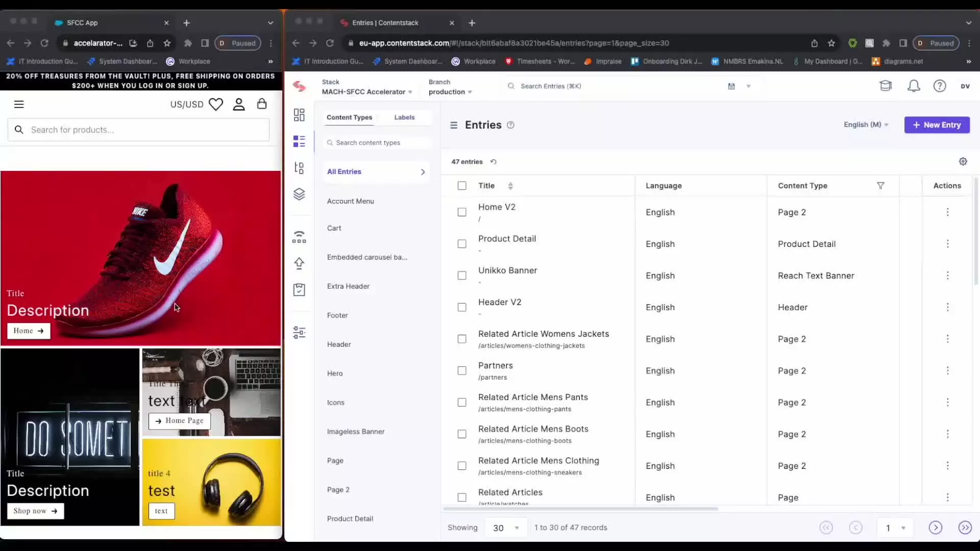980x551 pixels.
Task: Check the Related Article Mens Boots entry
Action: click(x=462, y=434)
